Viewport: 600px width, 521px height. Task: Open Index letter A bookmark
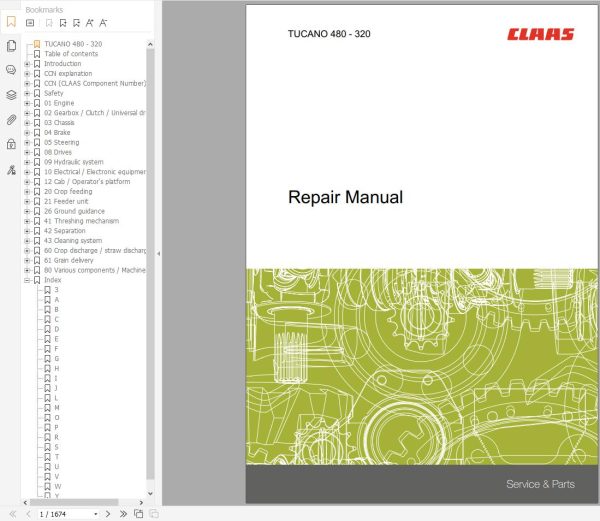(57, 300)
